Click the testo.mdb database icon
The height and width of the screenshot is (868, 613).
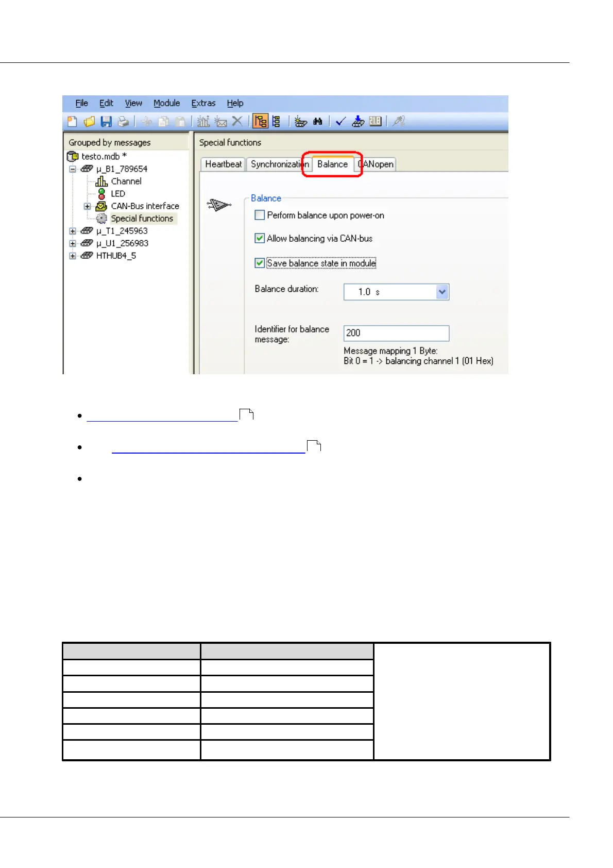click(x=73, y=156)
